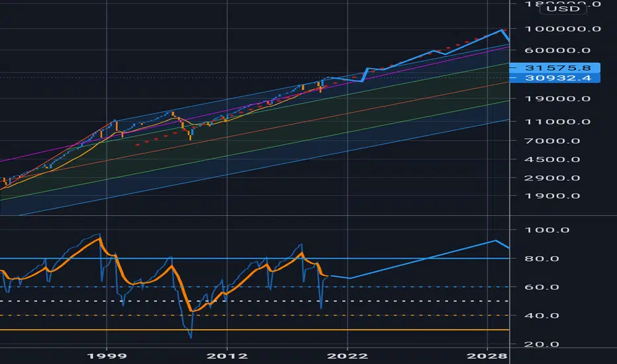Viewport: 617px width, 364px height.
Task: Click the 60000.0 price axis value
Action: click(557, 50)
